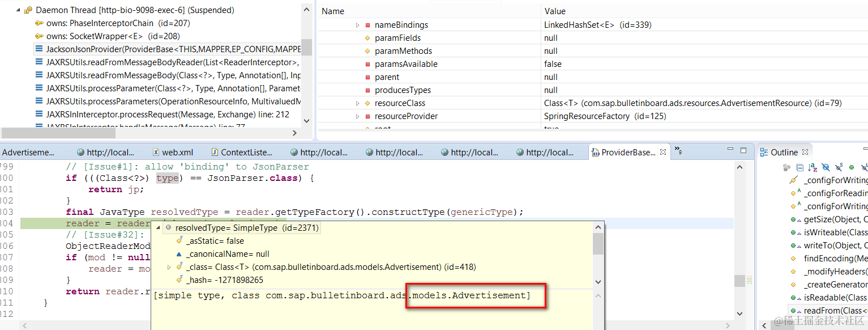Expand the resourceClass variable

[357, 103]
